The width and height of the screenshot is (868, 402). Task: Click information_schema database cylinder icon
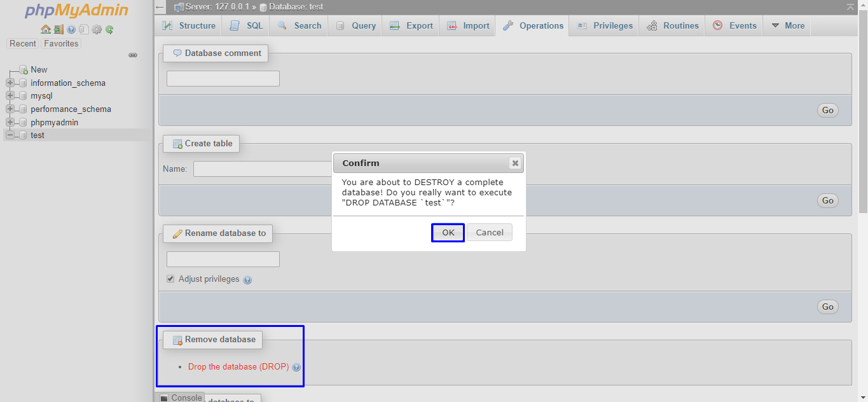(24, 83)
